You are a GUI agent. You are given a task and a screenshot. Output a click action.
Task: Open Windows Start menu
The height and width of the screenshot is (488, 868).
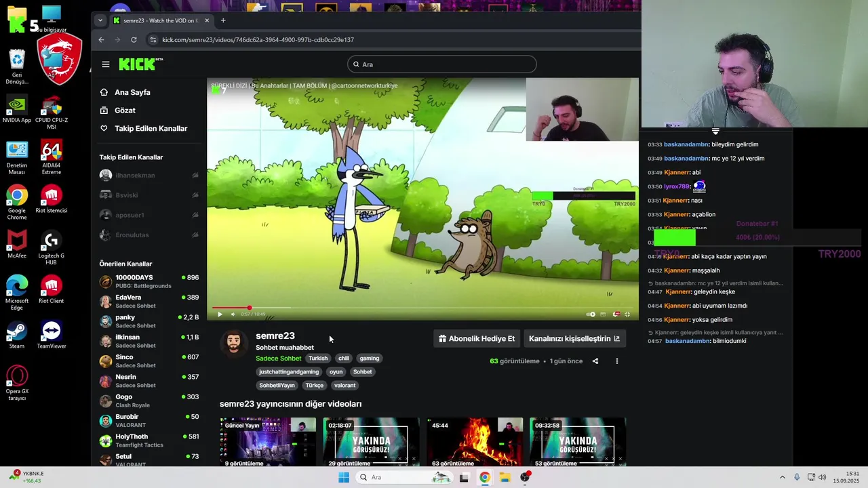click(344, 477)
